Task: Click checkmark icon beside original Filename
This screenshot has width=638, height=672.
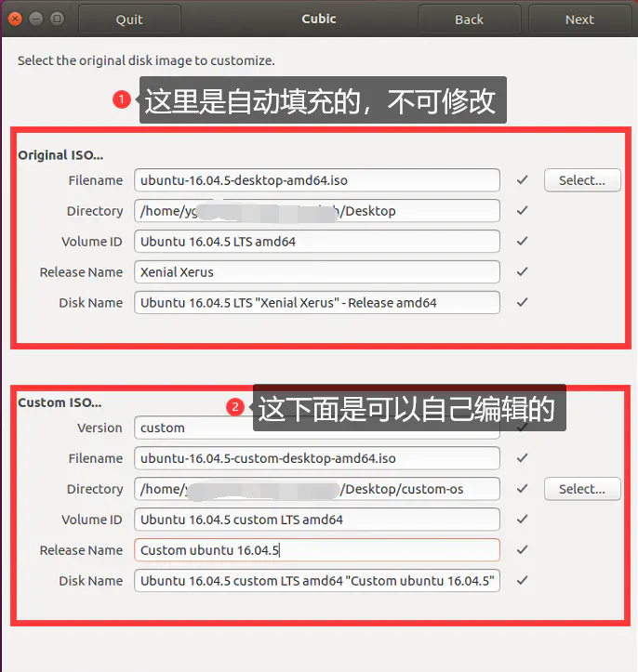Action: (x=522, y=180)
